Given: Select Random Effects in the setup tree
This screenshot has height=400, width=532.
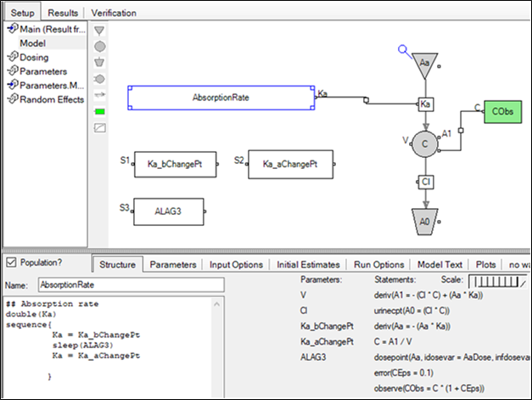Looking at the screenshot, I should click(51, 99).
